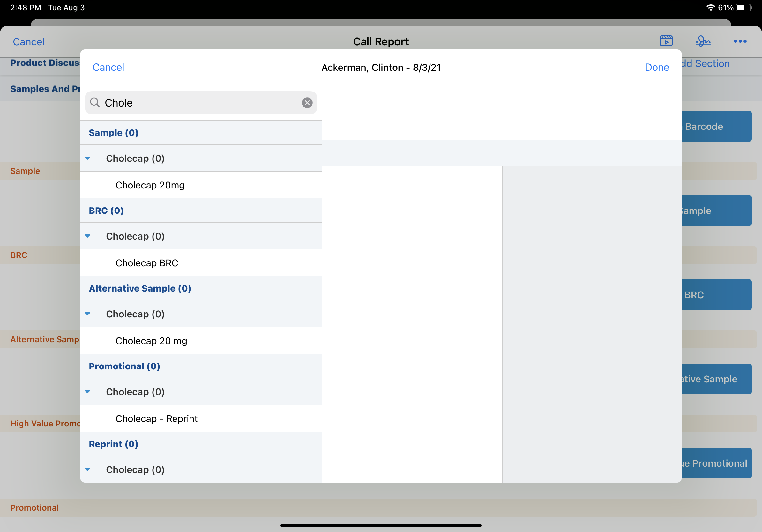
Task: Open the media presentation icon in header
Action: click(x=666, y=41)
